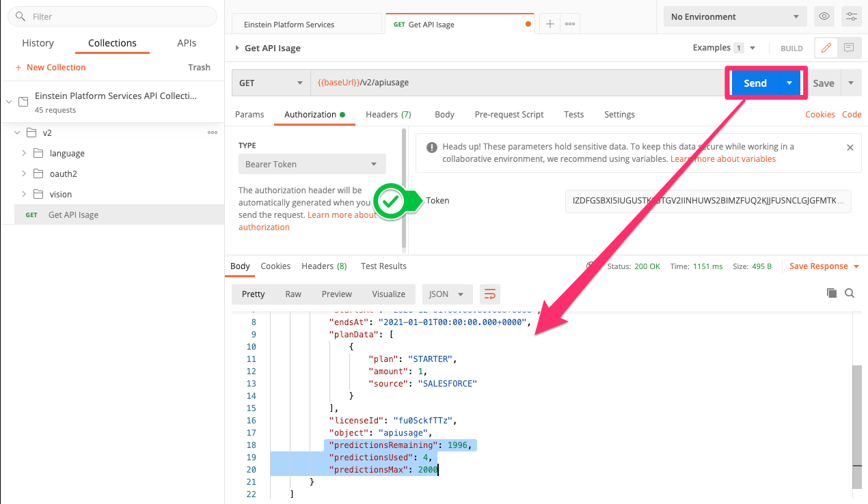This screenshot has height=504, width=868.
Task: Click the vision folder icon
Action: coord(38,194)
